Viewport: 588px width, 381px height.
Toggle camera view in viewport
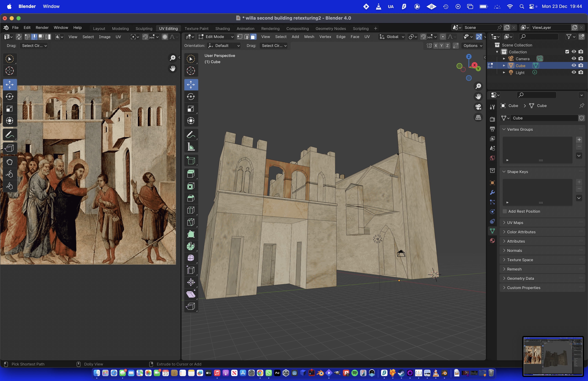click(478, 107)
